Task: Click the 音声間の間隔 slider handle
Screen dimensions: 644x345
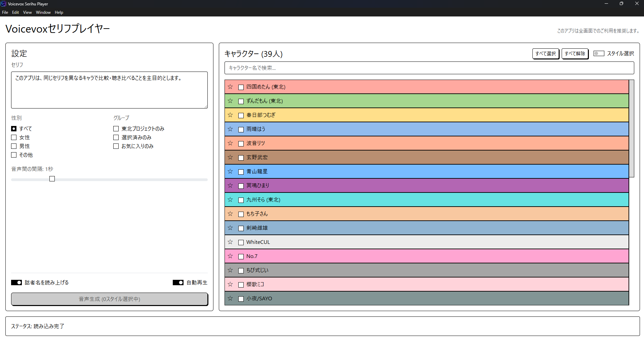Action: (52, 179)
